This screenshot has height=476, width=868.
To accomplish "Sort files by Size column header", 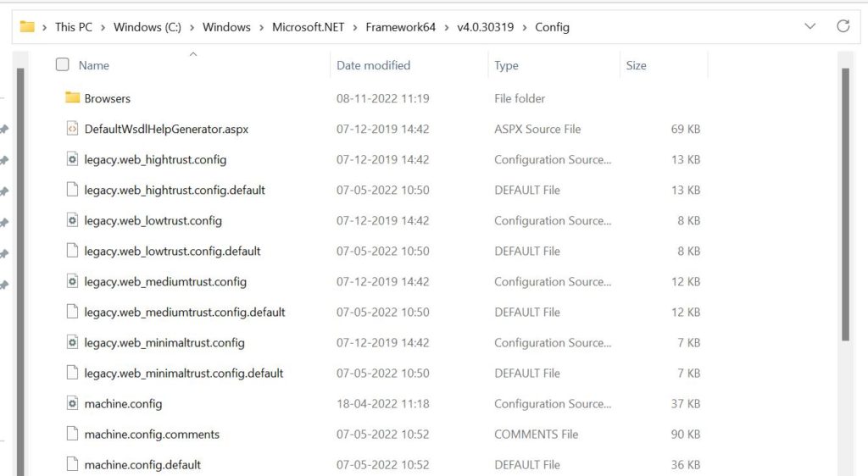I will [x=636, y=65].
